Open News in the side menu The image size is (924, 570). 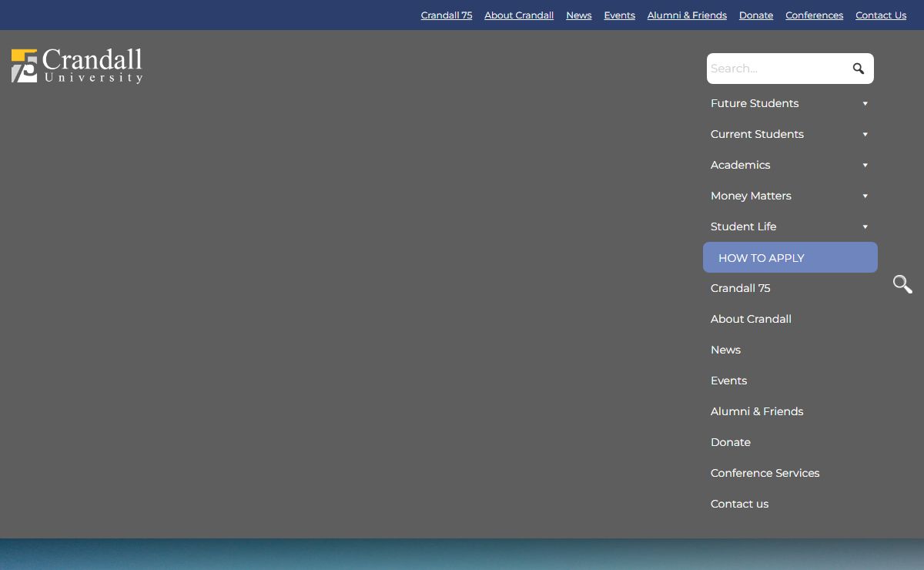coord(725,350)
